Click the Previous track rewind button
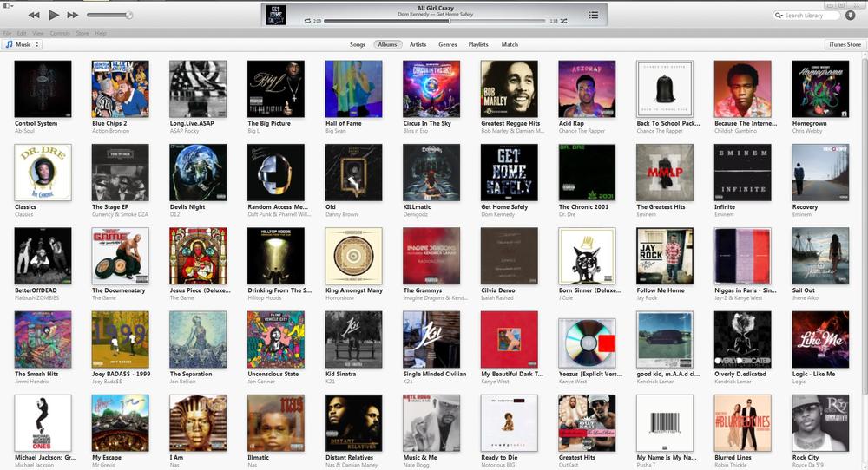This screenshot has width=868, height=470. click(34, 15)
